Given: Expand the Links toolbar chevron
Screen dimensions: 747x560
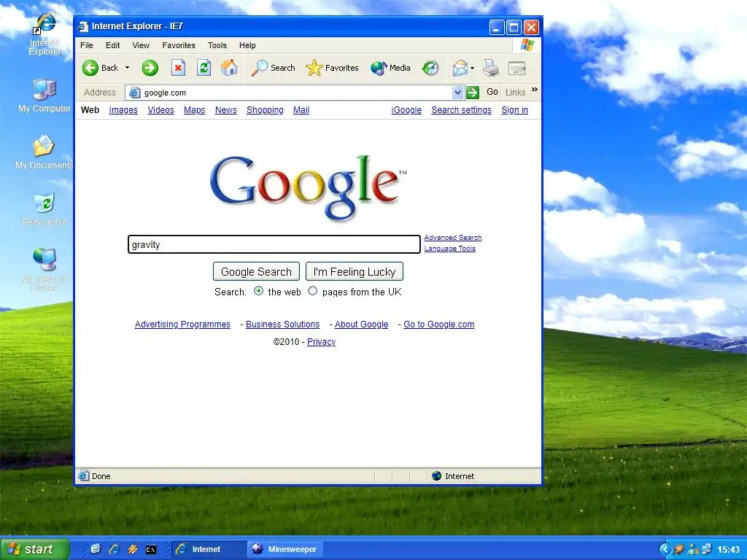Looking at the screenshot, I should tap(535, 90).
